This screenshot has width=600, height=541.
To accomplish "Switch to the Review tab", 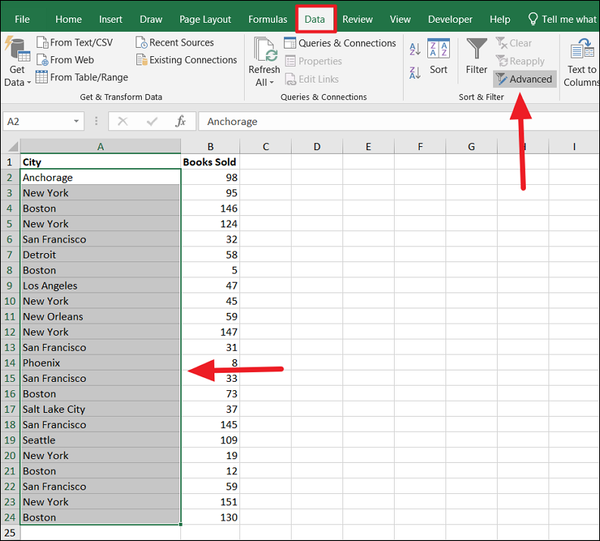I will click(x=357, y=19).
